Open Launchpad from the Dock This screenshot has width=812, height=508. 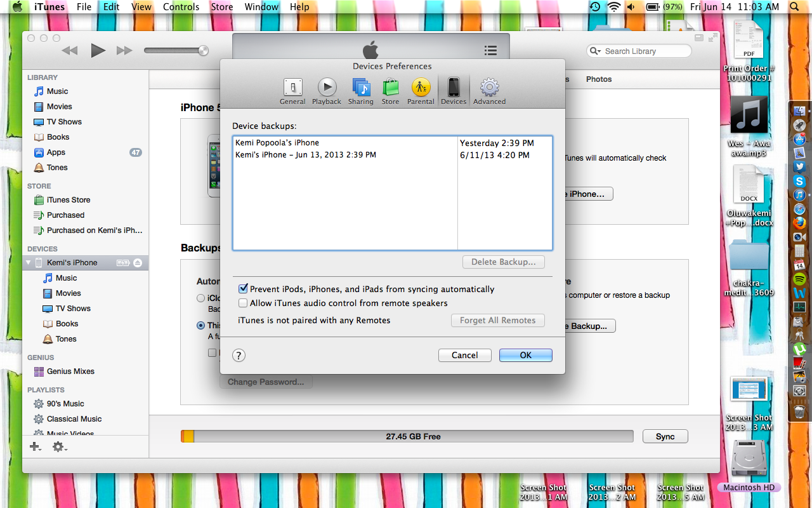click(799, 124)
